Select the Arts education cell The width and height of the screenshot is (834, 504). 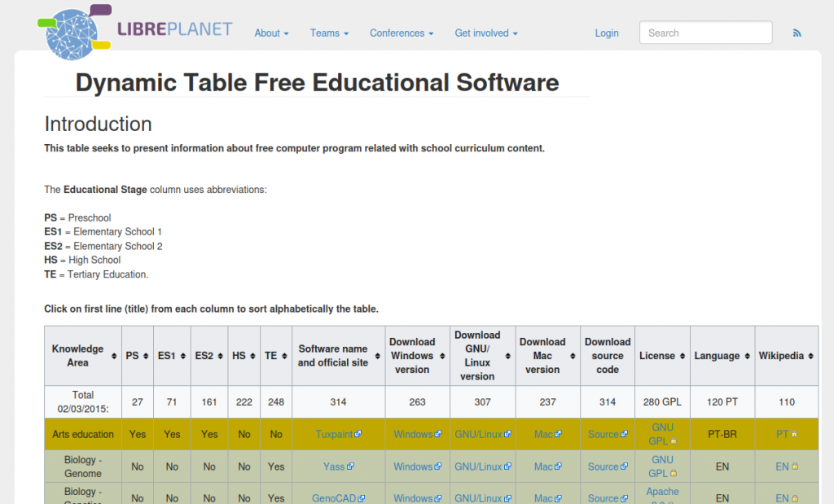(83, 434)
